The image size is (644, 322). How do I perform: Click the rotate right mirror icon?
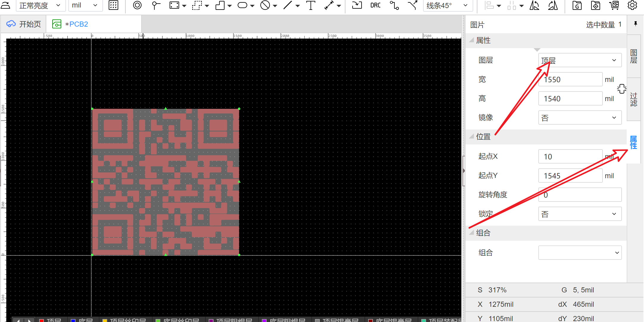(x=553, y=5)
